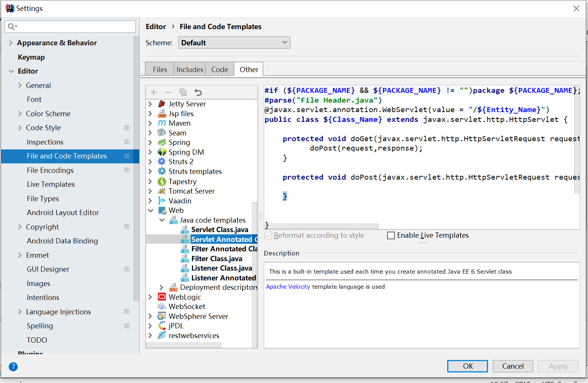588x383 pixels.
Task: Click the help question mark icon
Action: coord(13,367)
